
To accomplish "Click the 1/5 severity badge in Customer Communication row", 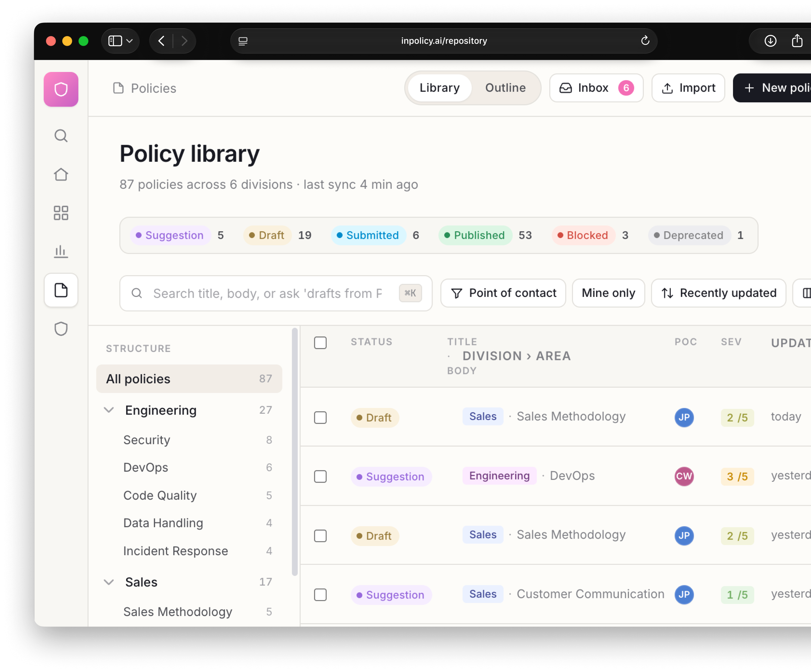I will (x=737, y=595).
